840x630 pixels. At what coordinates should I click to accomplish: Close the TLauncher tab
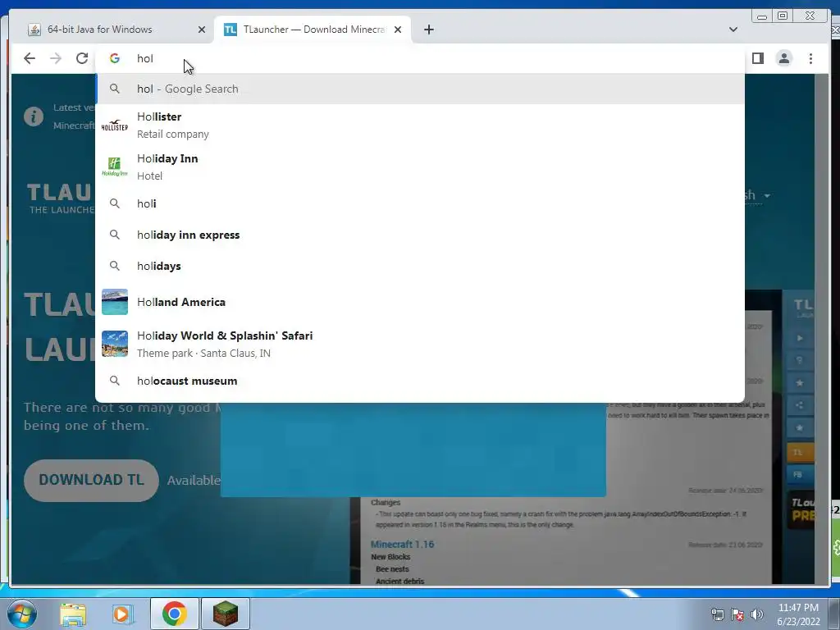(x=398, y=30)
